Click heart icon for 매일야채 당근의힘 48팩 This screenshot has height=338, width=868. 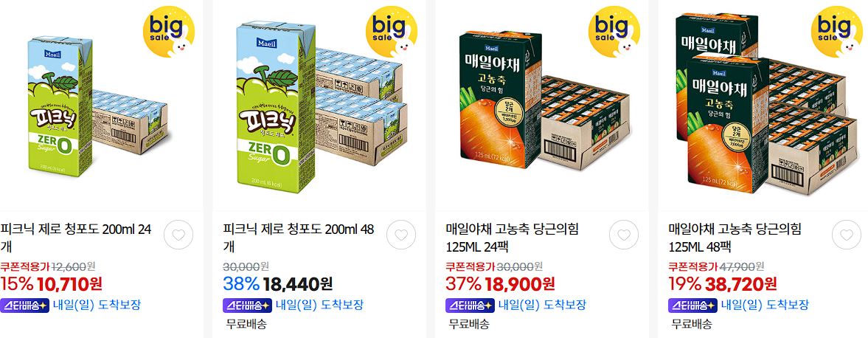click(847, 235)
